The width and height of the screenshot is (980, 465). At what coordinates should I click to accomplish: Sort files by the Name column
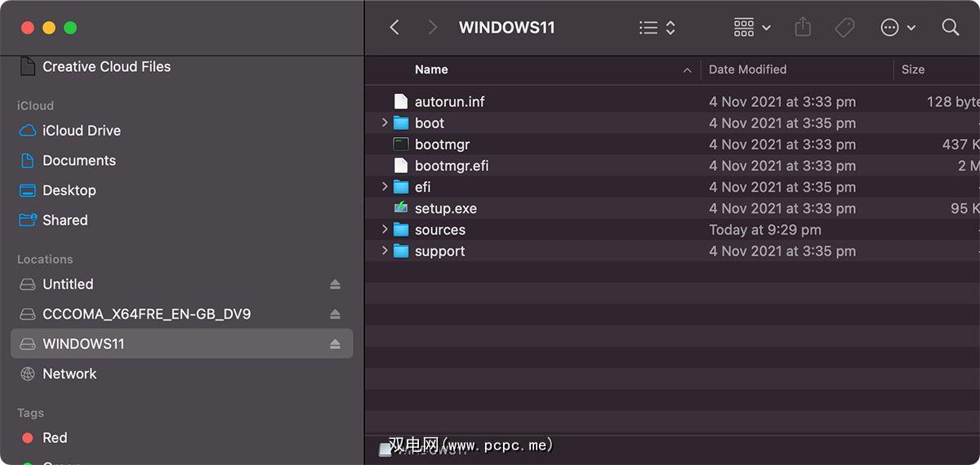[x=431, y=70]
